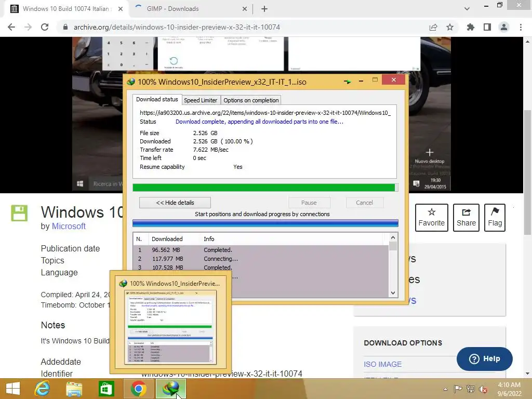The width and height of the screenshot is (532, 399).
Task: Open the Chrome three-dot menu
Action: point(521,27)
